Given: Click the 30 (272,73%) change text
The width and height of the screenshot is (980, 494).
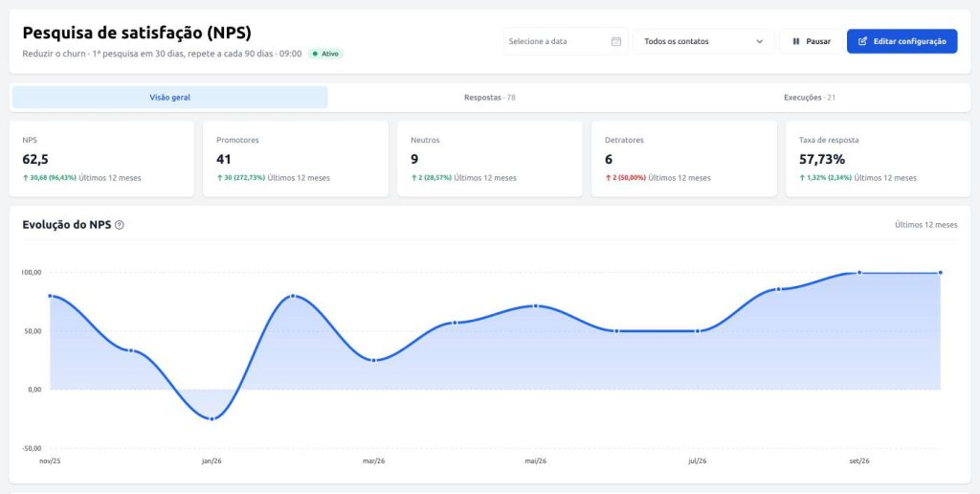Looking at the screenshot, I should 245,177.
